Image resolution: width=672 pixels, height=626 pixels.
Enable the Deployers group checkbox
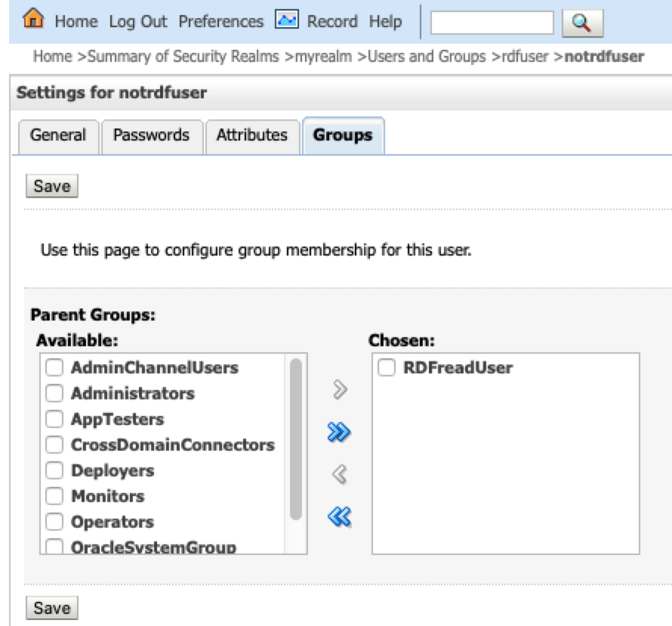pyautogui.click(x=54, y=470)
